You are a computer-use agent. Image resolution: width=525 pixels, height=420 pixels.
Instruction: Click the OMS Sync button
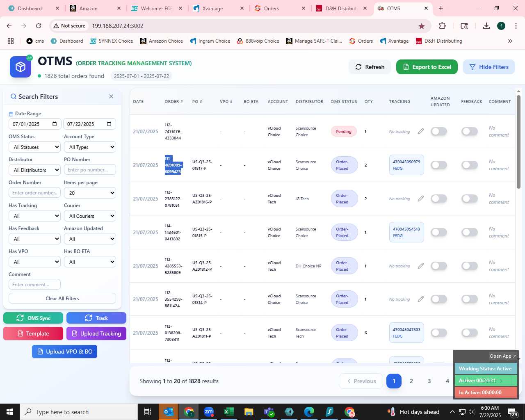click(33, 318)
